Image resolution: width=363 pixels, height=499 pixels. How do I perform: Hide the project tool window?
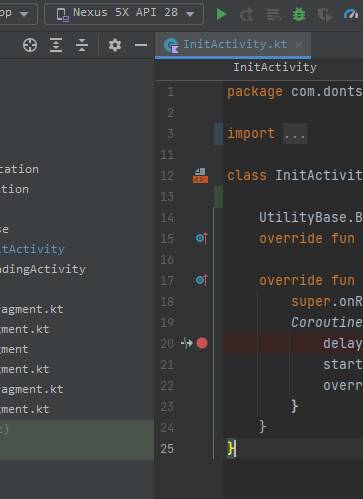[141, 45]
